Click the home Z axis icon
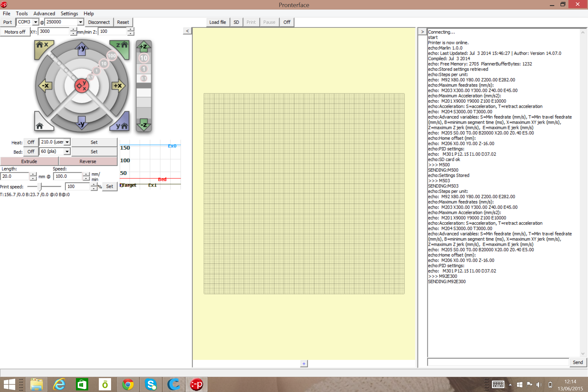The image size is (588, 392). 121,47
